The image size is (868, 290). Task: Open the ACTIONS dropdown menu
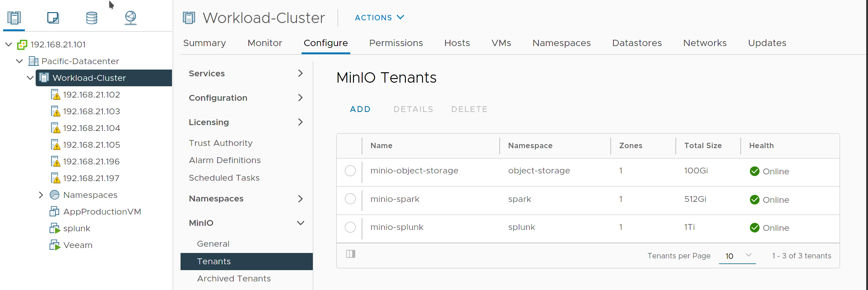tap(379, 18)
